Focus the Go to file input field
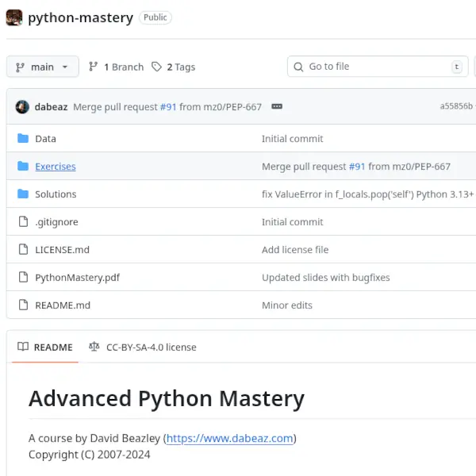Viewport: 476px width, 476px height. point(378,67)
